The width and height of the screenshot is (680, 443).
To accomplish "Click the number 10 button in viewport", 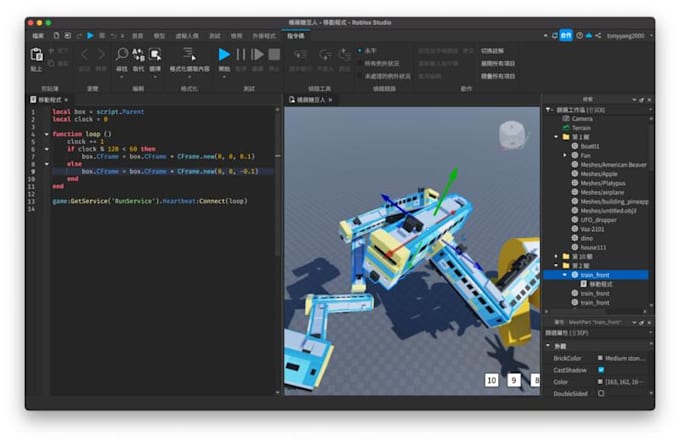I will (491, 380).
